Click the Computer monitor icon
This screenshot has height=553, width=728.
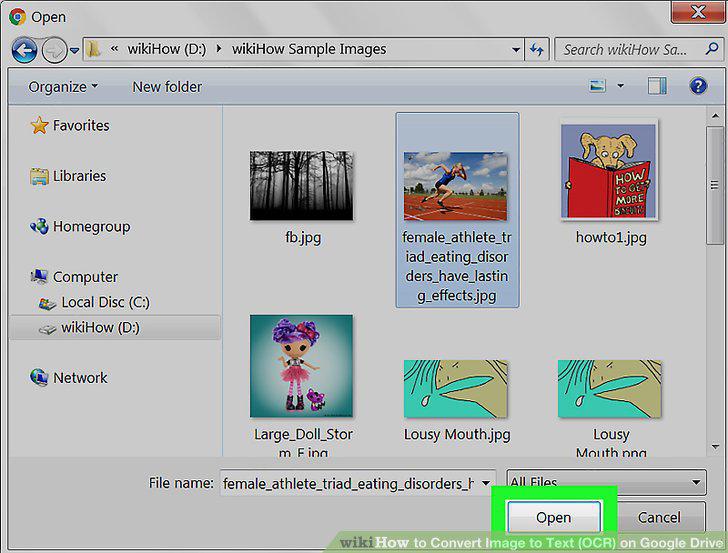(x=39, y=276)
